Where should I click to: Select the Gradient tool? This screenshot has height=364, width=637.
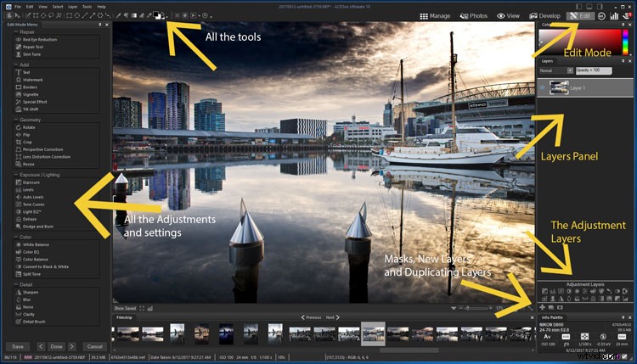click(133, 15)
